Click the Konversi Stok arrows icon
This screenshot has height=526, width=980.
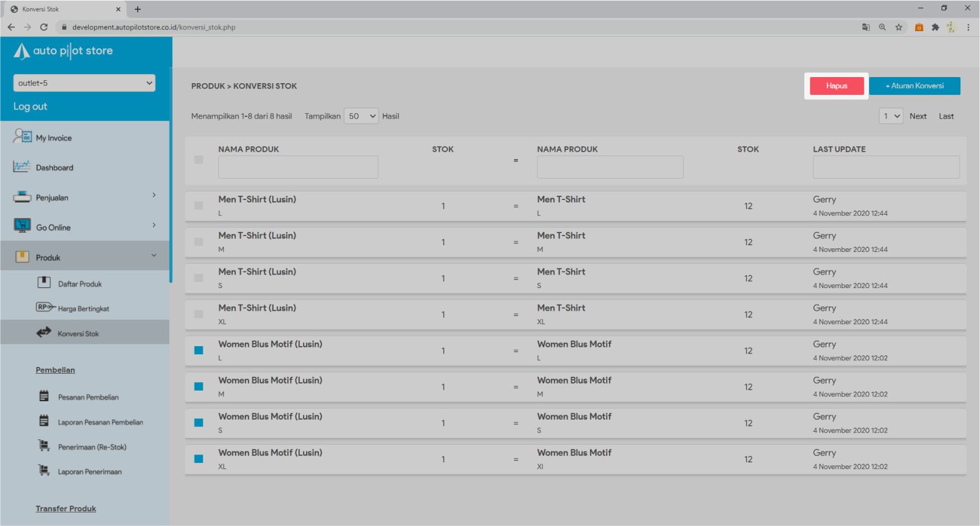[43, 333]
